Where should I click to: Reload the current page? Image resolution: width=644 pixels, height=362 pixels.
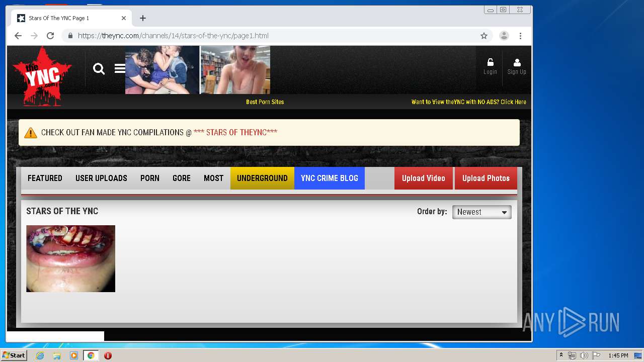point(50,36)
